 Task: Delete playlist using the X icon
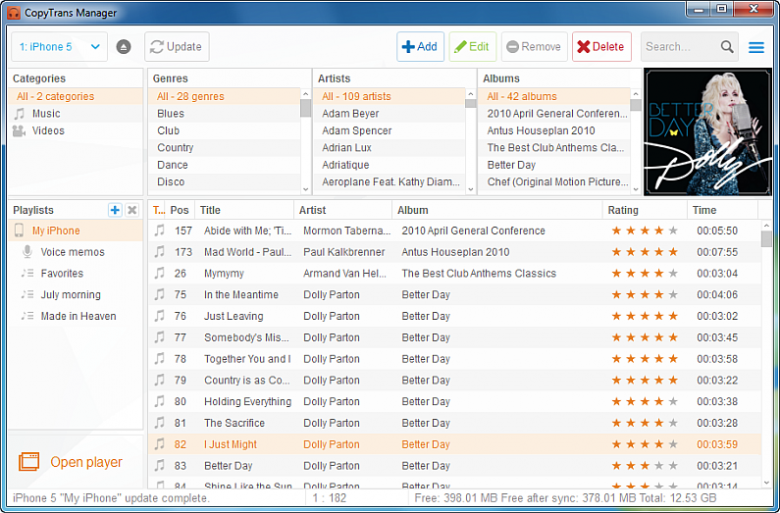(132, 210)
